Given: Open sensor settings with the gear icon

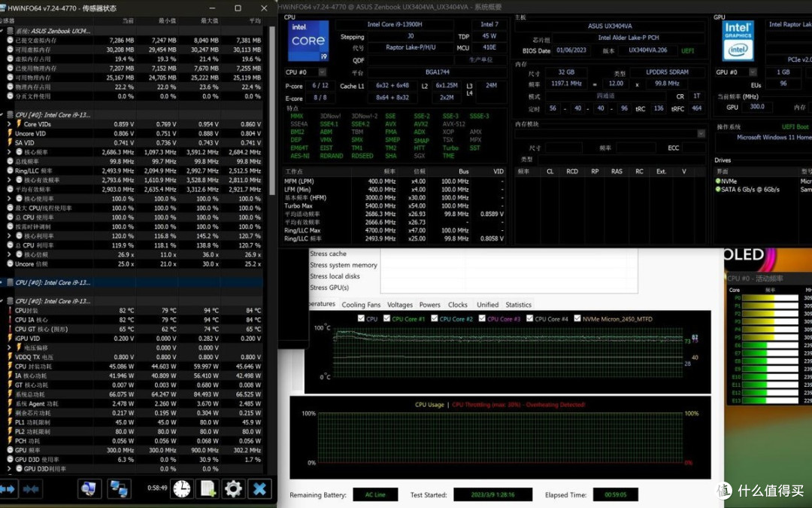Looking at the screenshot, I should [233, 488].
